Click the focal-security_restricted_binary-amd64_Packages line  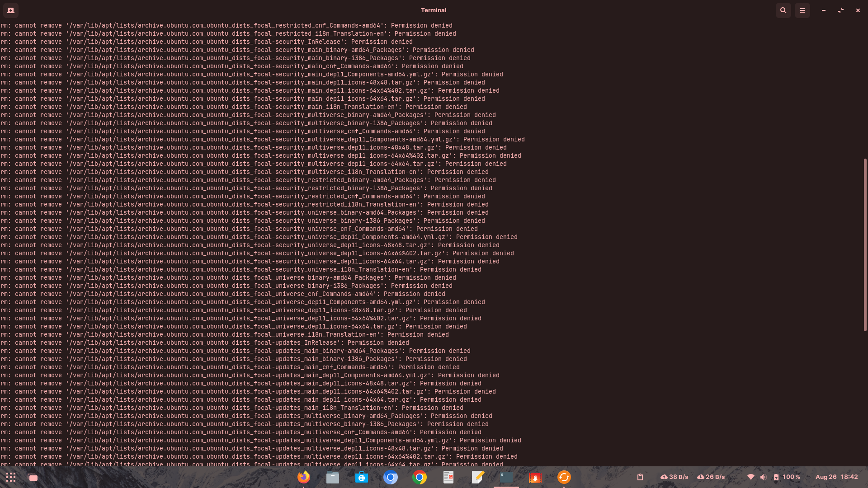(248, 180)
